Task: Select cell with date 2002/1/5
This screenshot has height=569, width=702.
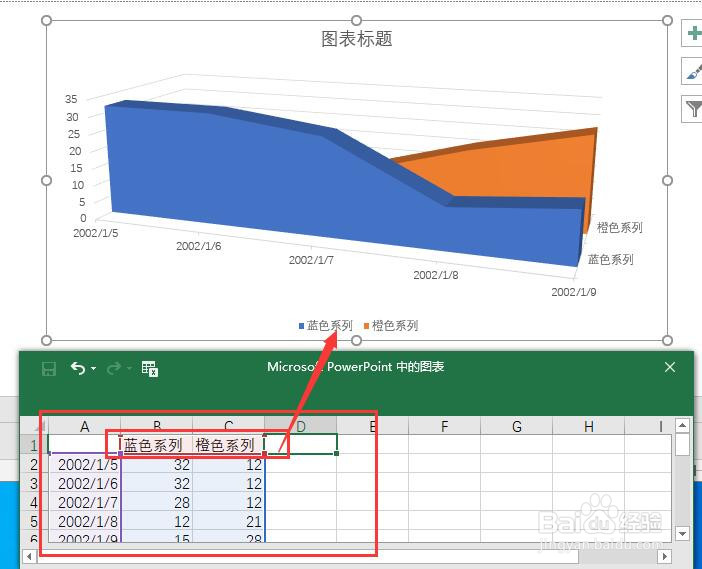Action: point(85,465)
